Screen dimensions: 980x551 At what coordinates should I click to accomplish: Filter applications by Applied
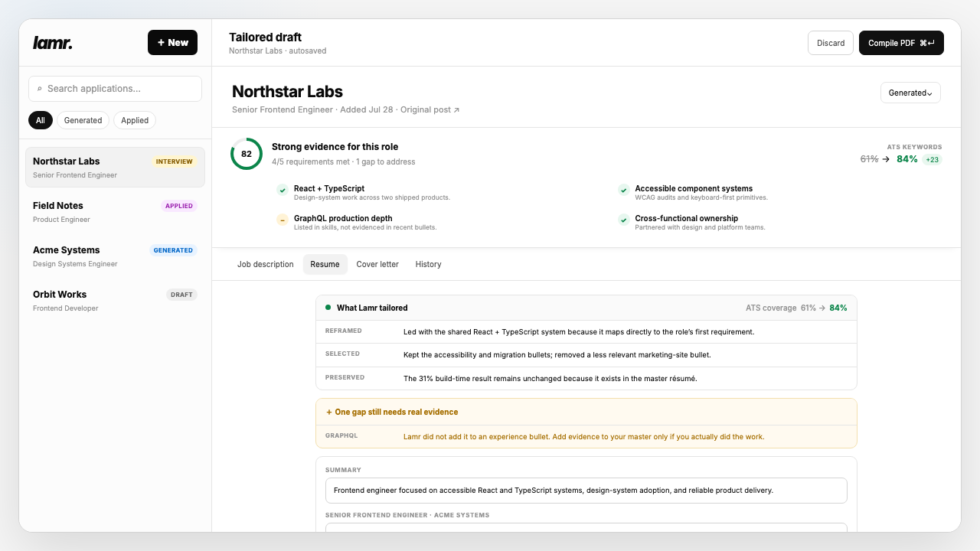tap(135, 120)
